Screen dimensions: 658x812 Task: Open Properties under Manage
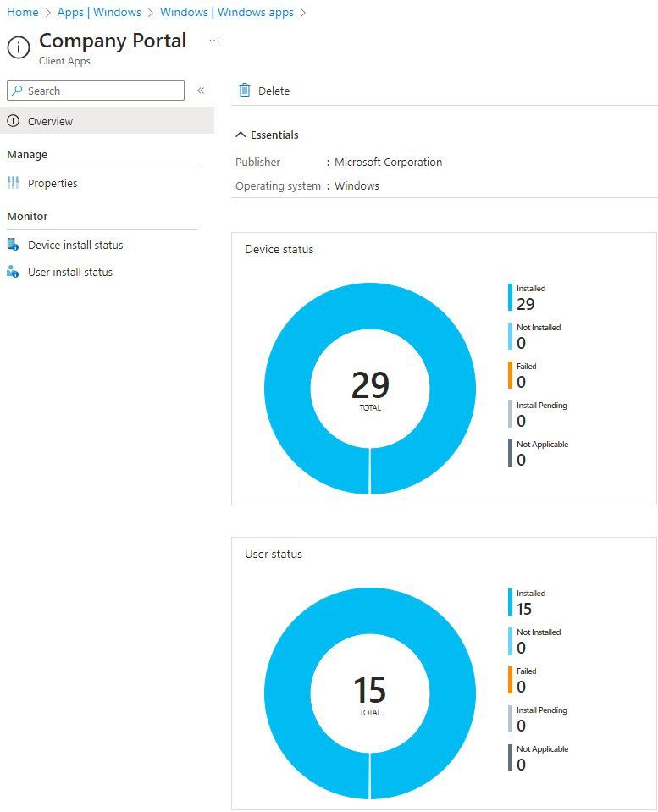53,183
